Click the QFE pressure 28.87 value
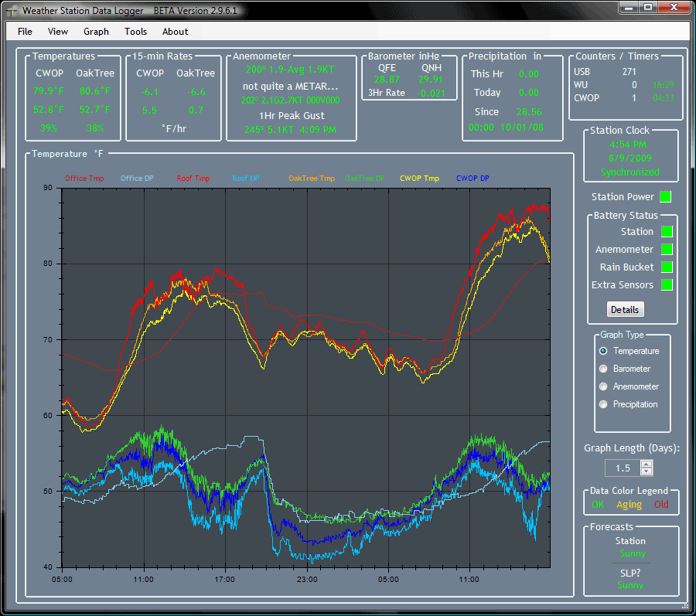This screenshot has width=696, height=616. [387, 80]
